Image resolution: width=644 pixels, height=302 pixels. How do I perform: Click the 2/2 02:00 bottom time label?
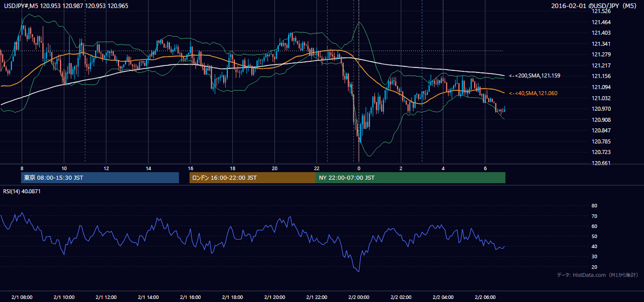click(x=401, y=297)
